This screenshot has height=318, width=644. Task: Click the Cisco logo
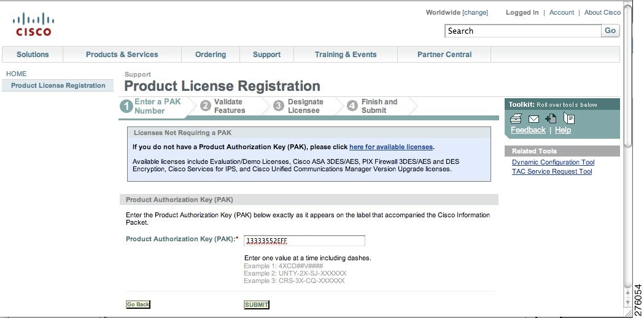coord(33,25)
